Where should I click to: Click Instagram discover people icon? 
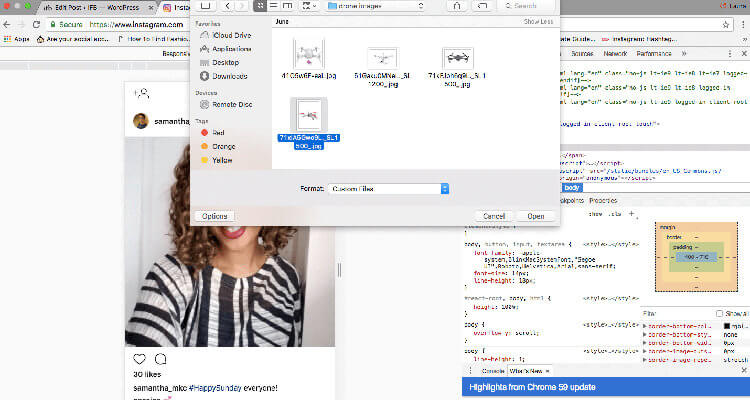pyautogui.click(x=142, y=93)
